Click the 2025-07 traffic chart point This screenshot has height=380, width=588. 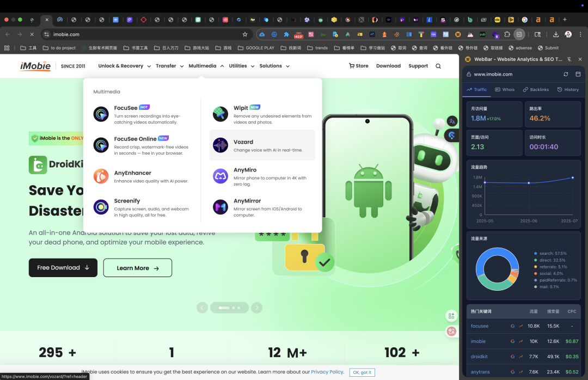(573, 178)
